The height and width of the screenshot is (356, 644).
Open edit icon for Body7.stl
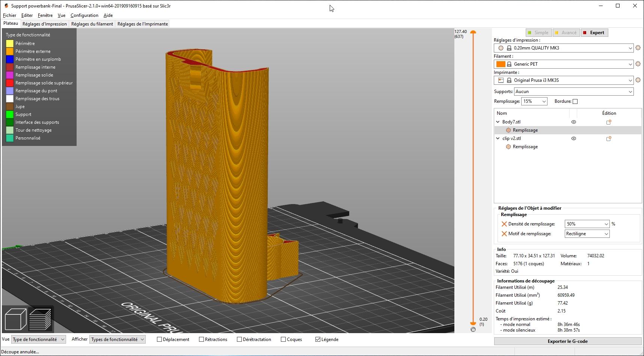point(609,122)
